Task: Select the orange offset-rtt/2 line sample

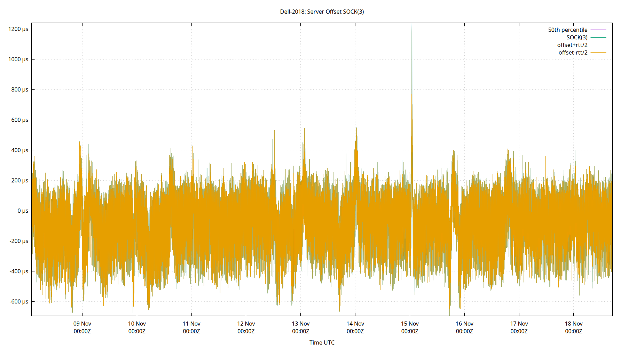Action: click(598, 52)
